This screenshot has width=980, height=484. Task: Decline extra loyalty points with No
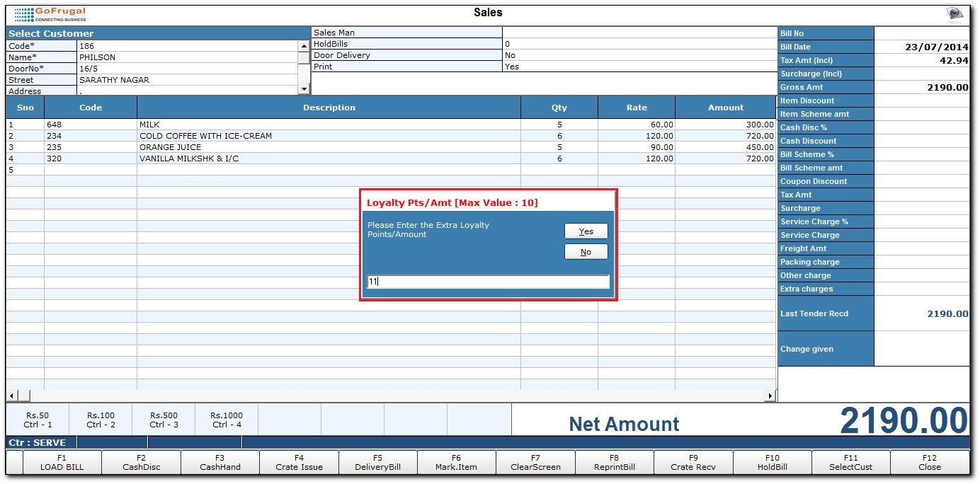[x=586, y=252]
